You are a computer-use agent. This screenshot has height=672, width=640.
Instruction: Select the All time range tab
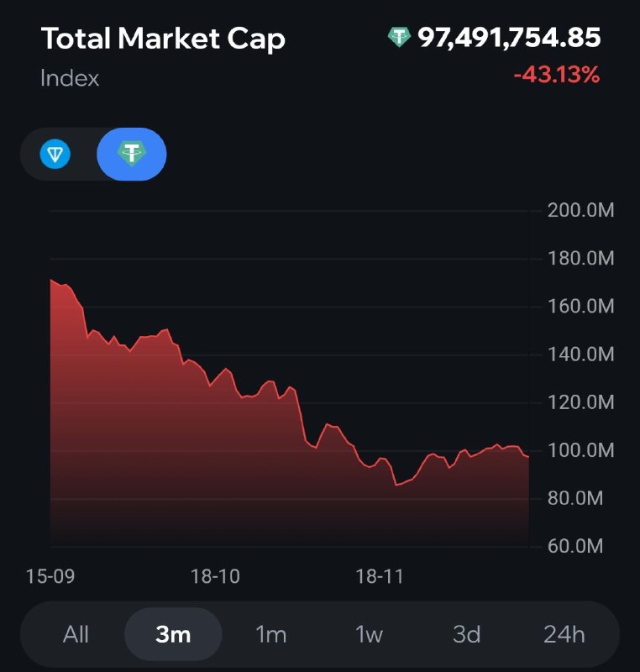76,634
